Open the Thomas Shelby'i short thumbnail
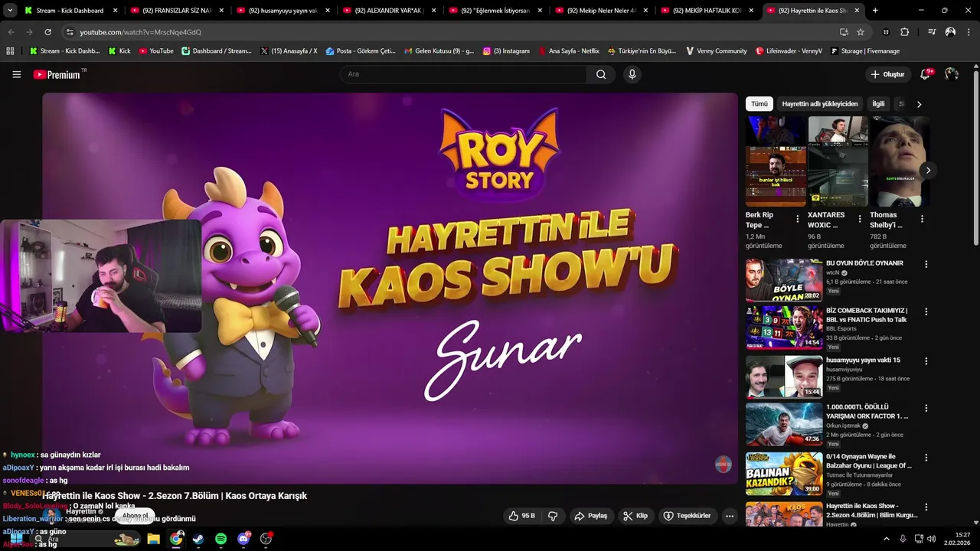980x551 pixels. (x=900, y=161)
